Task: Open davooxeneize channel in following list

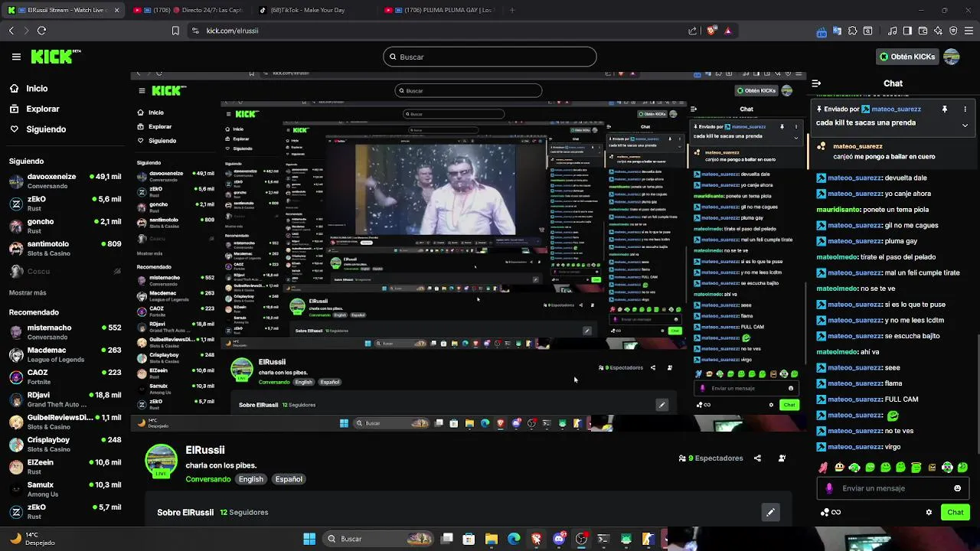Action: pyautogui.click(x=65, y=181)
